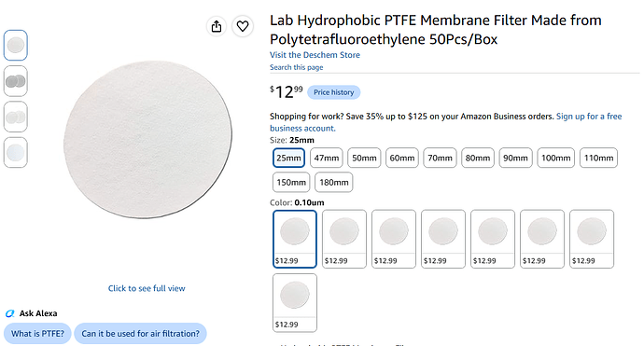644x346 pixels.
Task: Click the Search this page link
Action: (x=297, y=67)
